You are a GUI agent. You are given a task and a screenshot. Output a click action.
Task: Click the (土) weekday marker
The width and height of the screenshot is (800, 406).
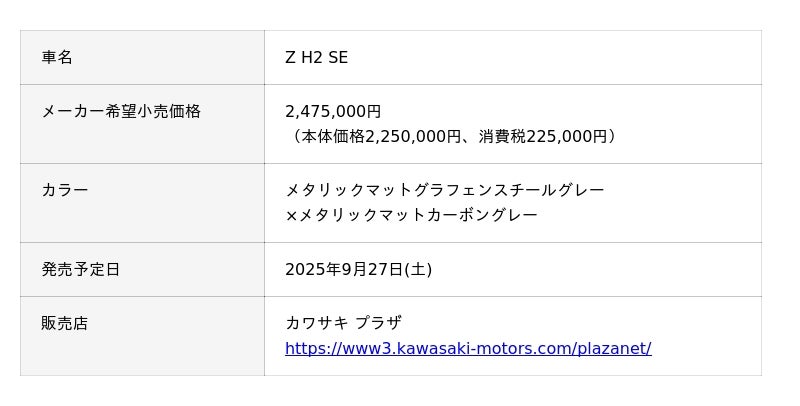click(418, 269)
